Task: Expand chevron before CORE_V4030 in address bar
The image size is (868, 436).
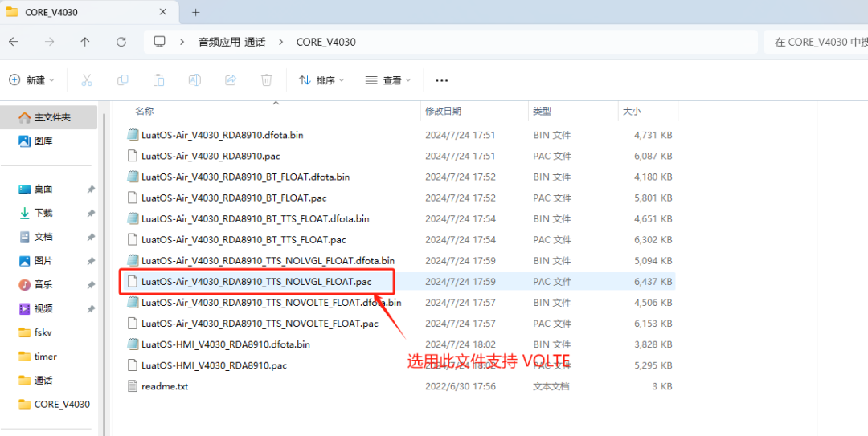Action: click(280, 42)
